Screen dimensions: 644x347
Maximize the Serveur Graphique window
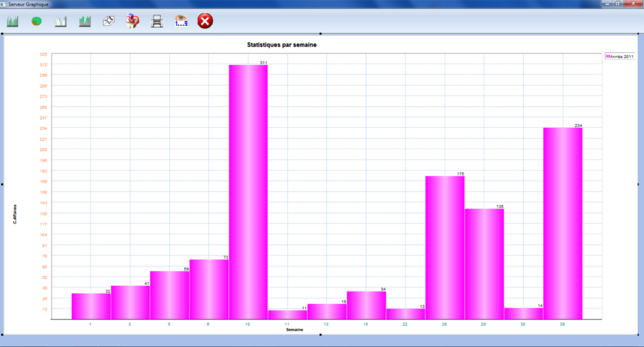[x=618, y=4]
